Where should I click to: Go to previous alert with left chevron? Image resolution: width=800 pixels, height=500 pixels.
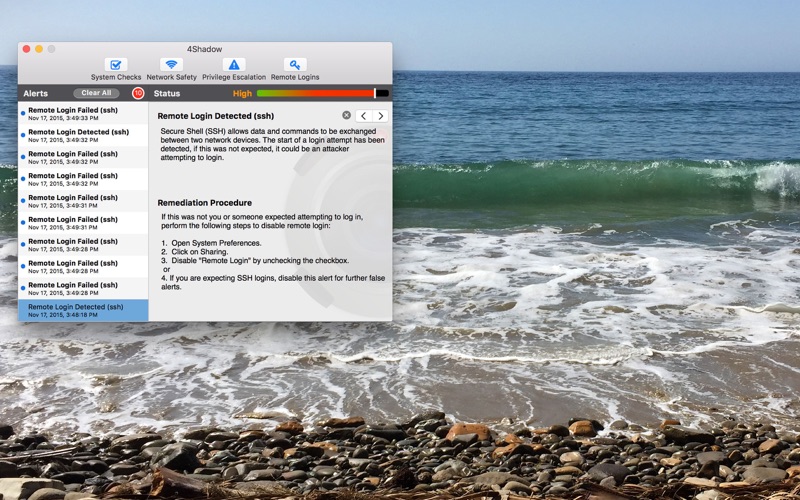[x=363, y=116]
